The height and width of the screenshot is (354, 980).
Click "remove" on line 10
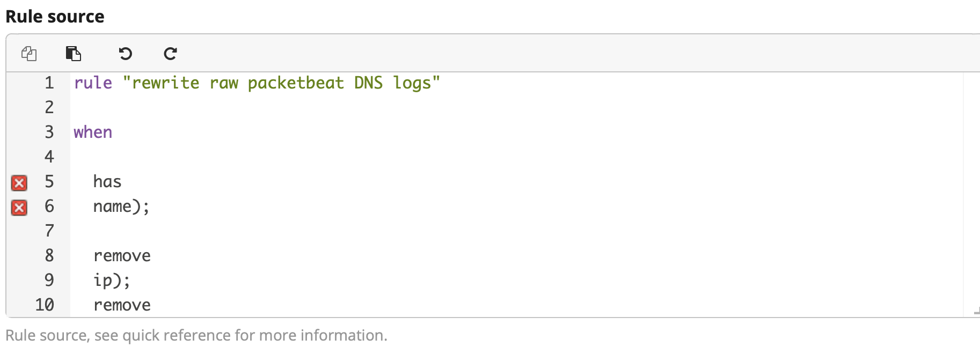[x=122, y=305]
